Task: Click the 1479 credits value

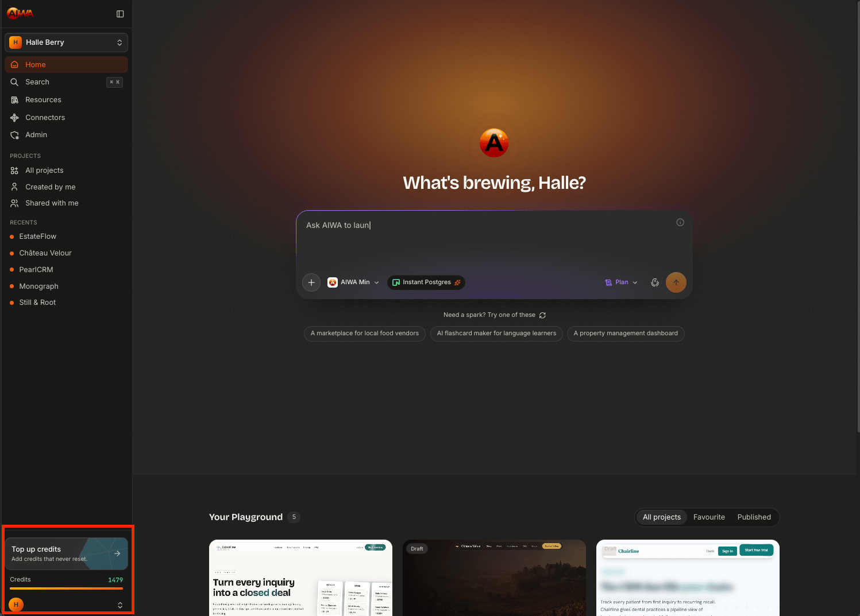Action: click(x=115, y=580)
